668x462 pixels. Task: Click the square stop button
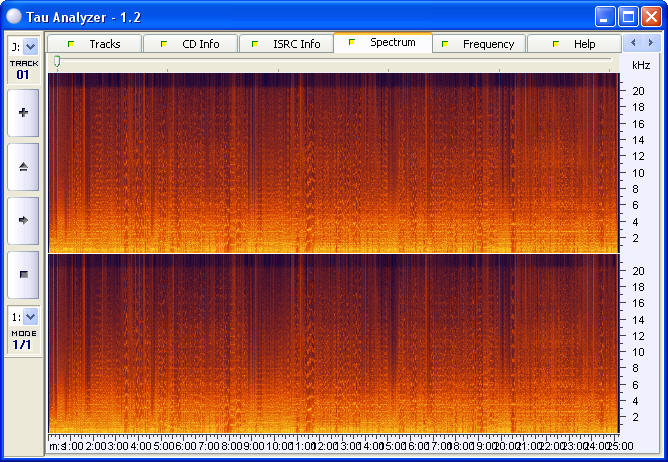click(x=23, y=274)
